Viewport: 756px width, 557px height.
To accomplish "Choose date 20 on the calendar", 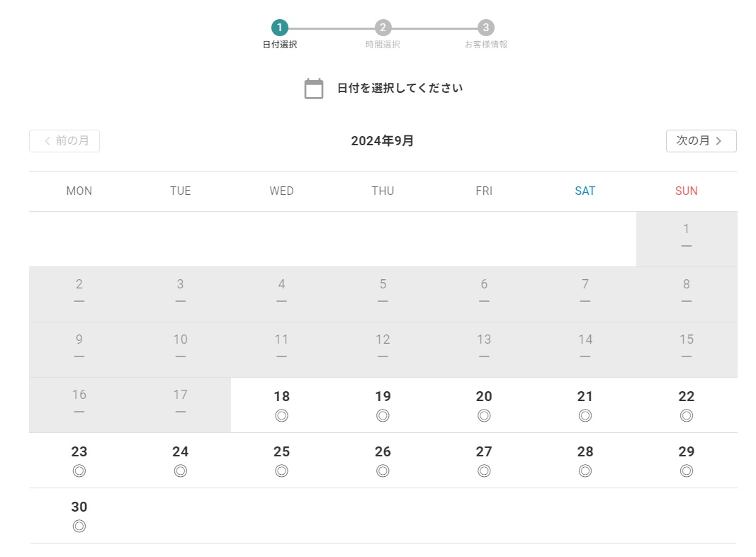I will coord(484,405).
